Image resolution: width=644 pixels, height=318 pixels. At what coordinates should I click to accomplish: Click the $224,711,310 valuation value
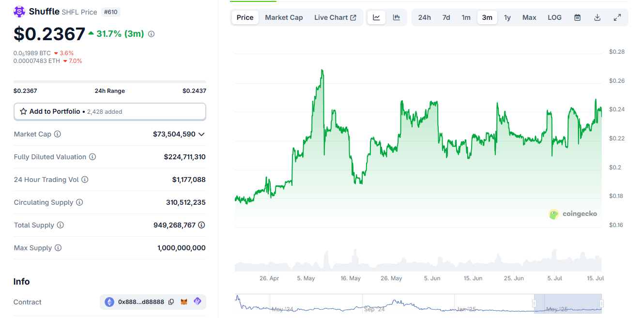coord(184,157)
